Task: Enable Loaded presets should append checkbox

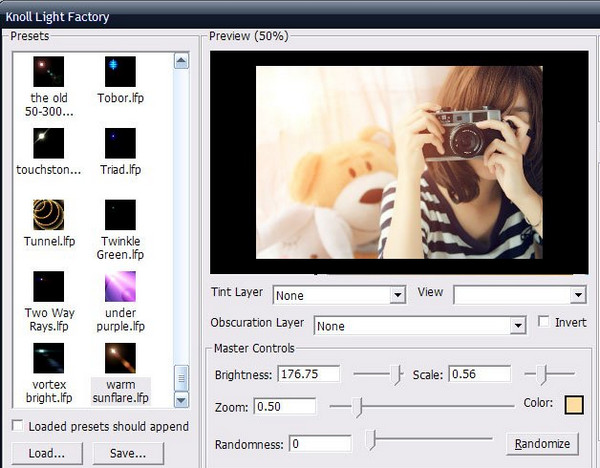Action: 17,426
